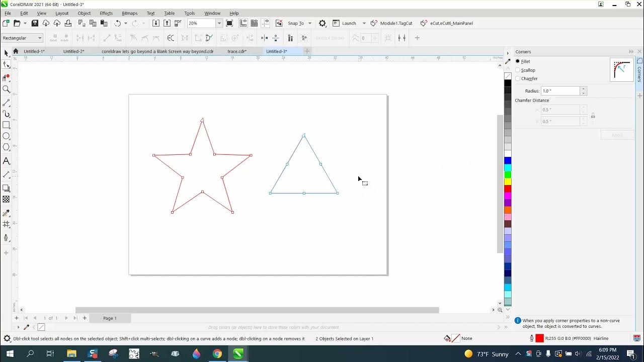Click the Import icon
Image resolution: width=644 pixels, height=362 pixels.
click(156, 23)
